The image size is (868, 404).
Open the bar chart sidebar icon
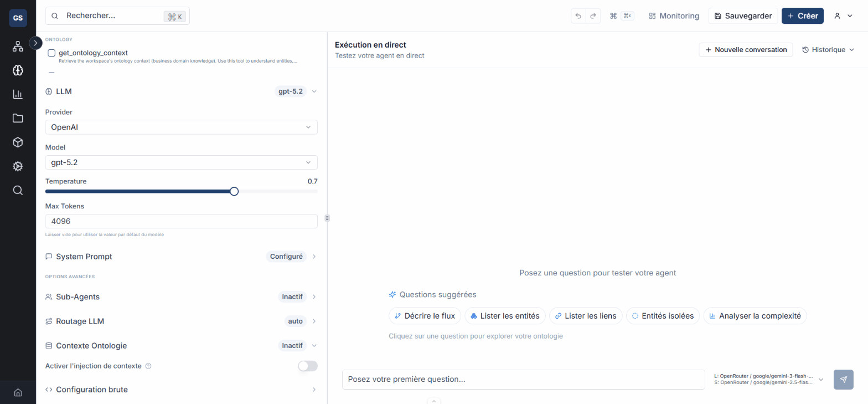click(18, 94)
